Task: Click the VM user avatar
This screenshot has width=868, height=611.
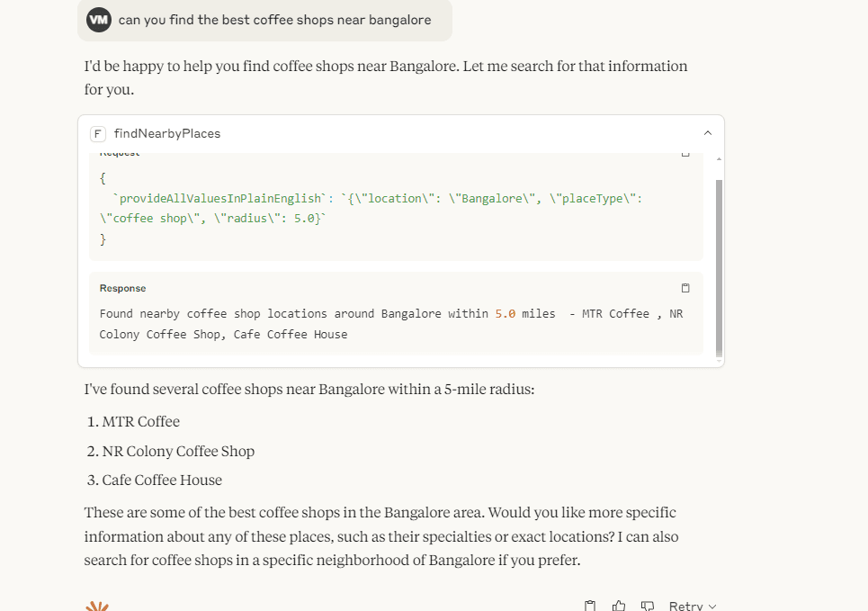Action: tap(99, 20)
